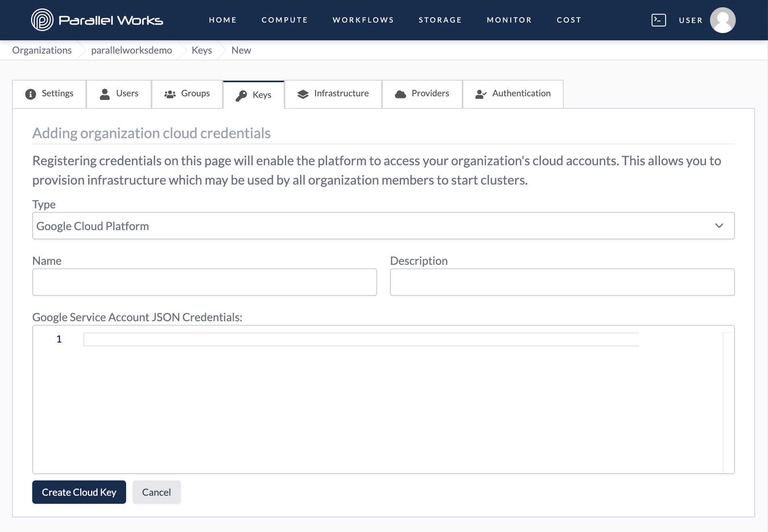Open the Google Cloud Platform type selector

point(384,226)
